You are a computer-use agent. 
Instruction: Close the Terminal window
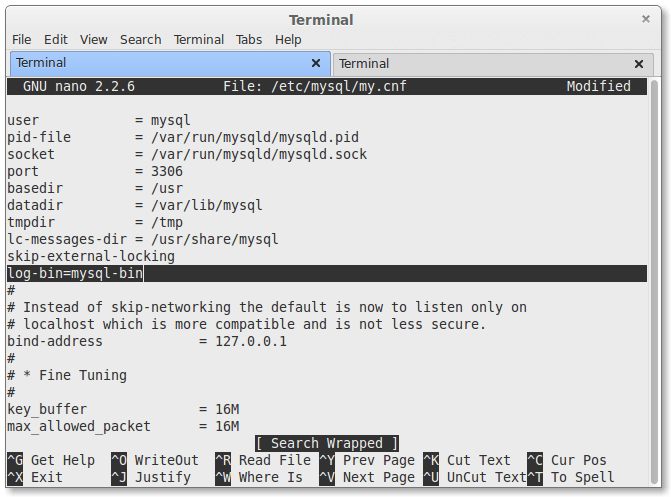(645, 19)
